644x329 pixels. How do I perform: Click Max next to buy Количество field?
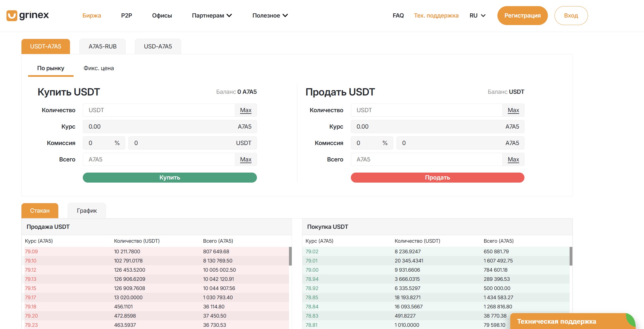(246, 110)
